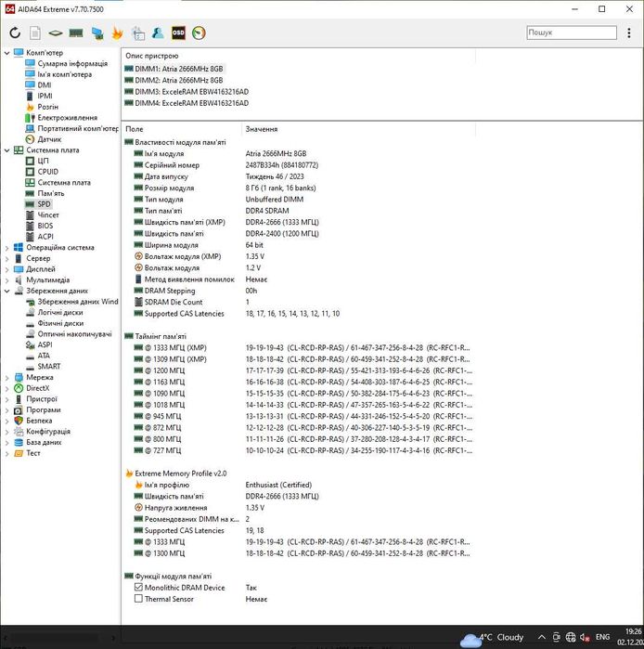
Task: Expand the DirectX tree node
Action: [x=6, y=388]
